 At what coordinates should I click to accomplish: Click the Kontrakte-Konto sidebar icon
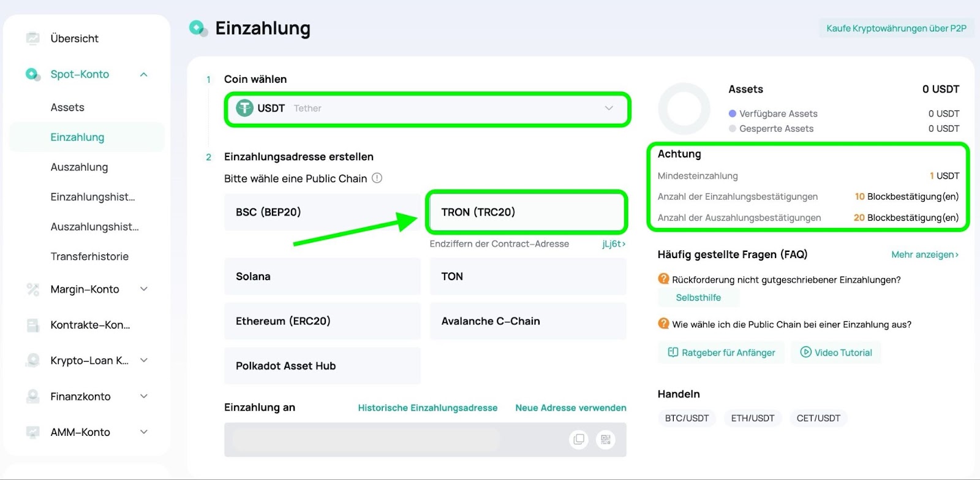[x=33, y=325]
